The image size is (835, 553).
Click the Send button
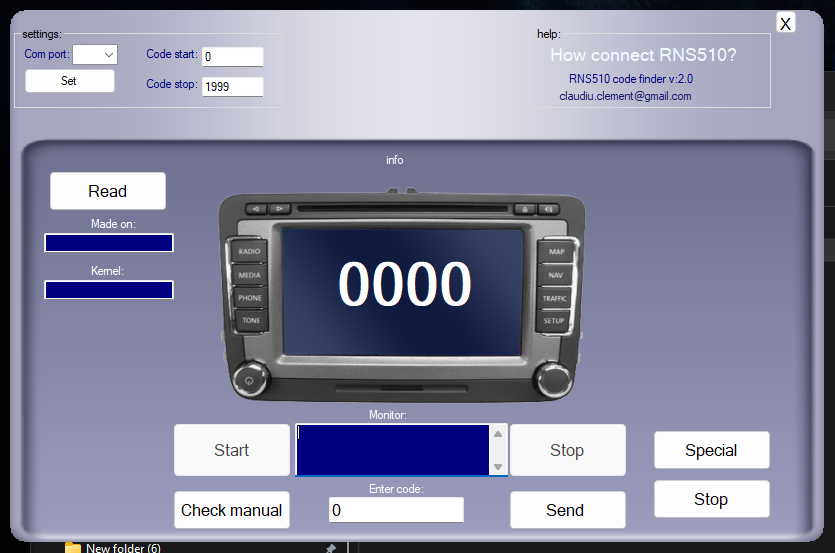(x=568, y=510)
